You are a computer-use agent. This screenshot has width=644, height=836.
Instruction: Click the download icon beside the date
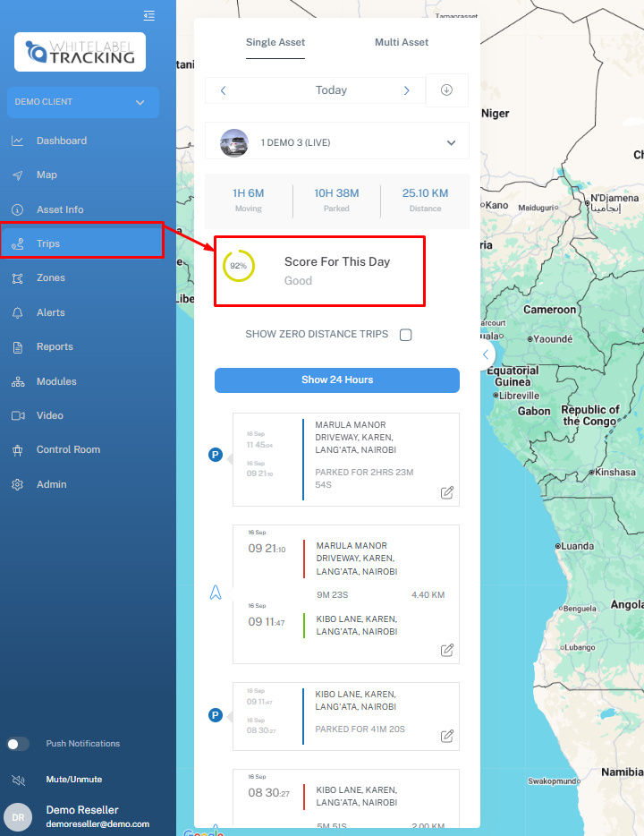(446, 90)
